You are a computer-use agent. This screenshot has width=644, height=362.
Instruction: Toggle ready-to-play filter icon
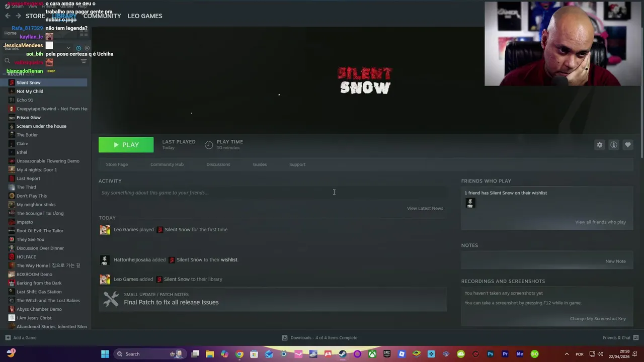(87, 48)
